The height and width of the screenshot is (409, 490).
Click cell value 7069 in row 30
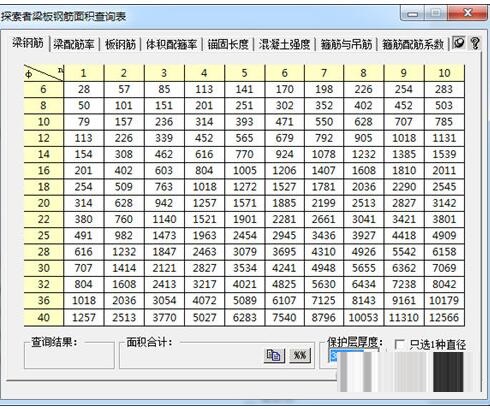point(444,268)
